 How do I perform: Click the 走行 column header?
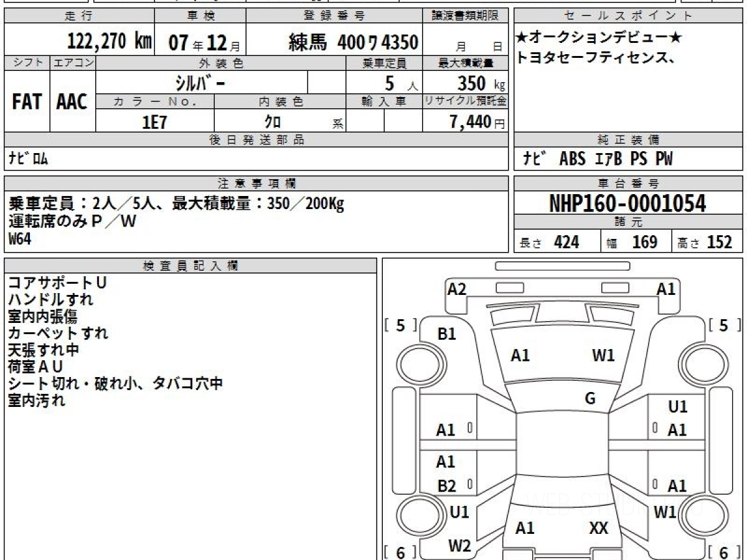tap(78, 16)
